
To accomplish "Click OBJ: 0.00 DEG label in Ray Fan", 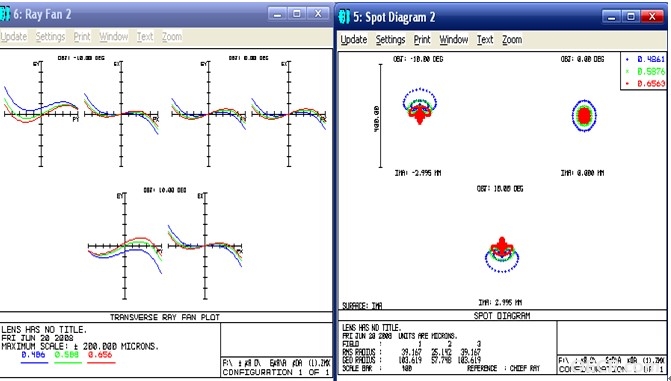I will click(x=249, y=58).
